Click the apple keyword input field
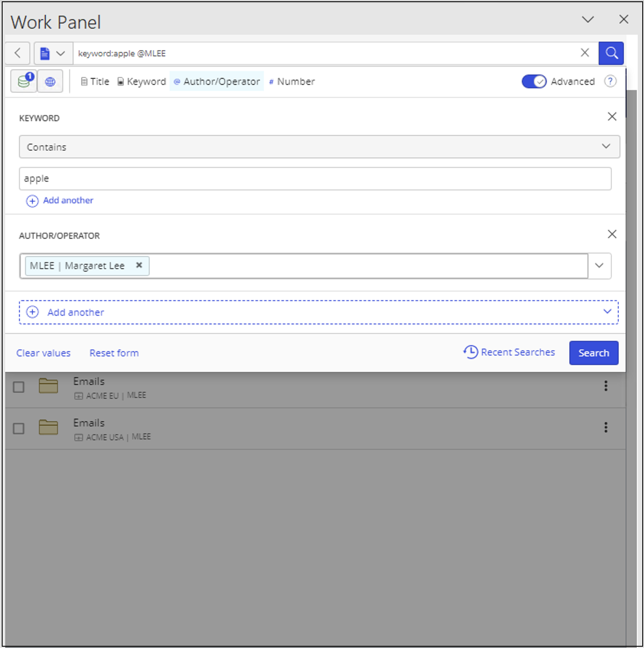This screenshot has width=644, height=648. tap(315, 179)
